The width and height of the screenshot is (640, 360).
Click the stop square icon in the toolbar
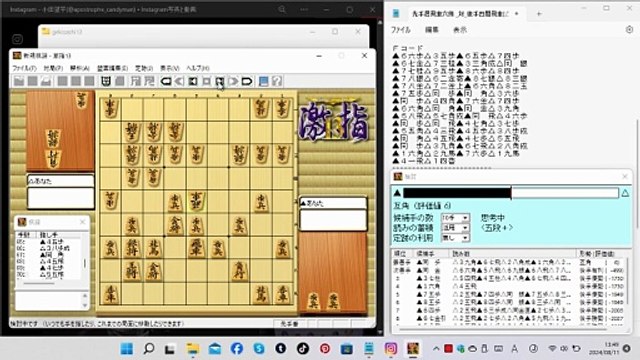[x=206, y=81]
